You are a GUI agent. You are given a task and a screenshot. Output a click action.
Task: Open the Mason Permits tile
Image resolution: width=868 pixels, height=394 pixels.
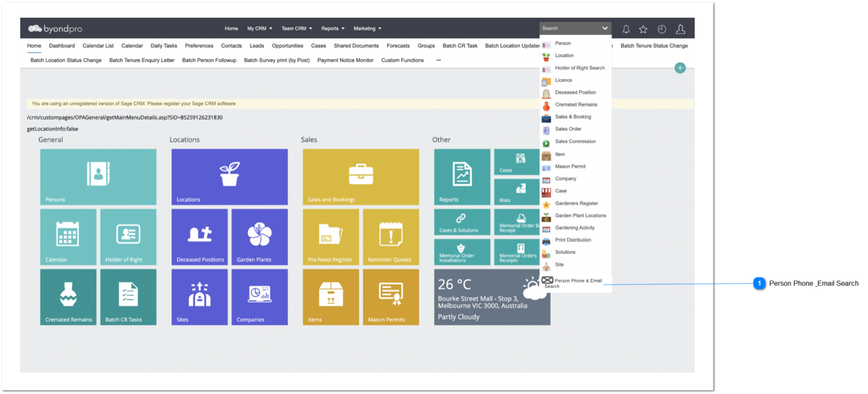(x=391, y=297)
